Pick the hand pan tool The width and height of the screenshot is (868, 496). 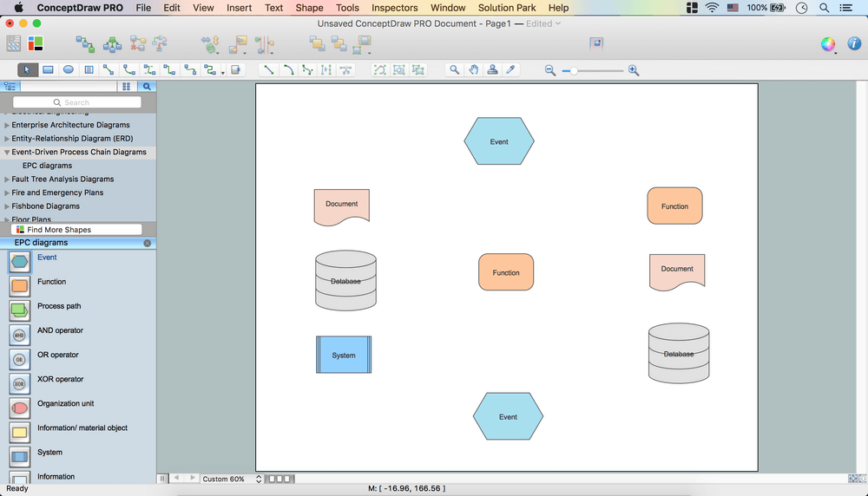[x=474, y=70]
